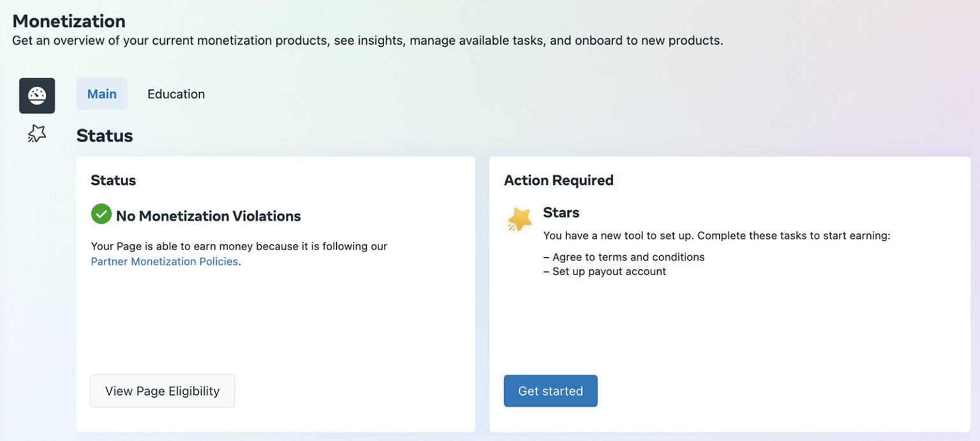The height and width of the screenshot is (441, 980).
Task: Click the View Page Eligibility button
Action: coord(162,391)
